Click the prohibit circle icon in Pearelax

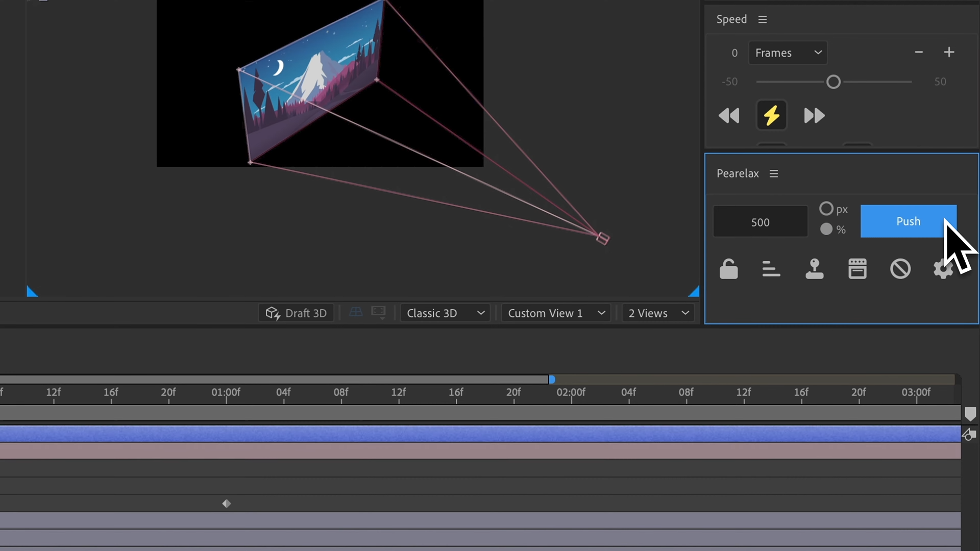point(900,269)
